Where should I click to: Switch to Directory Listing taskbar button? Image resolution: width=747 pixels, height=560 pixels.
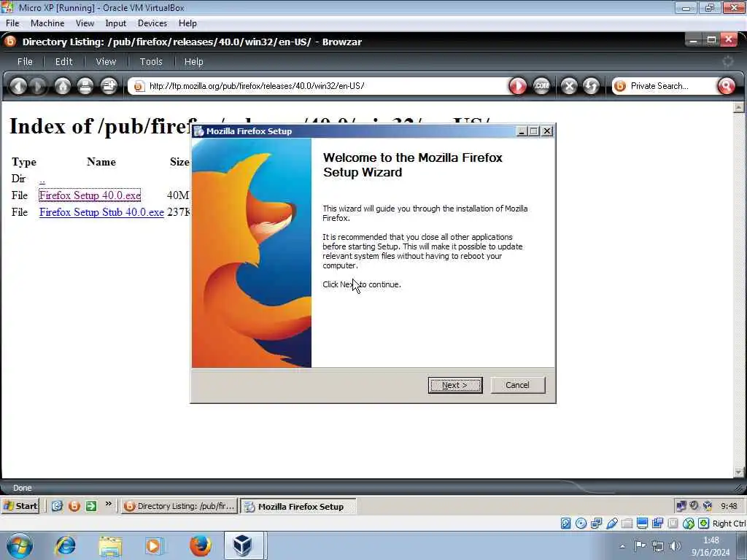[x=179, y=506]
